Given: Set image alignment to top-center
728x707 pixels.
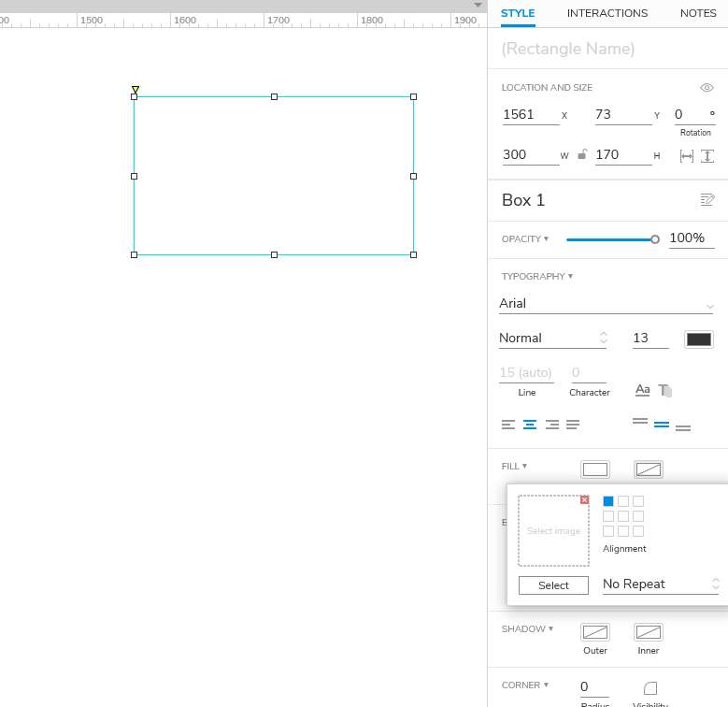Looking at the screenshot, I should tap(623, 501).
